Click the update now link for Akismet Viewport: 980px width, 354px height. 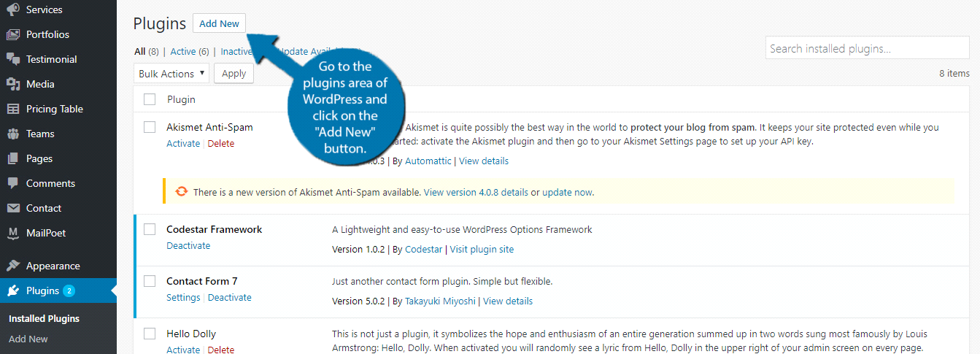pyautogui.click(x=568, y=193)
